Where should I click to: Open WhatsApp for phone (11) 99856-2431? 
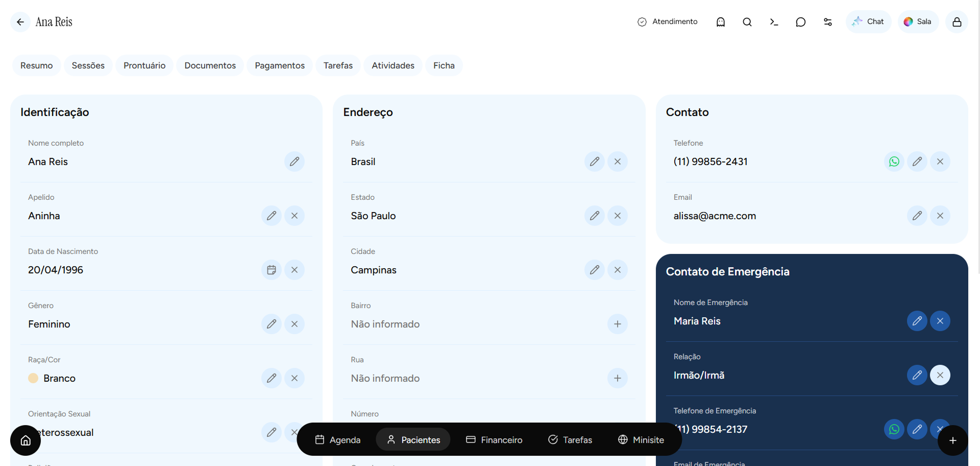click(x=894, y=161)
